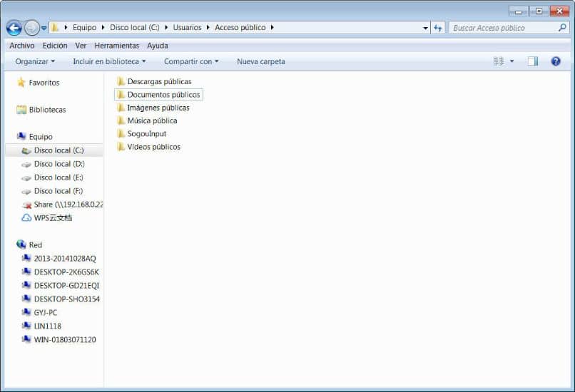
Task: Open the Ayuda menu
Action: [158, 46]
